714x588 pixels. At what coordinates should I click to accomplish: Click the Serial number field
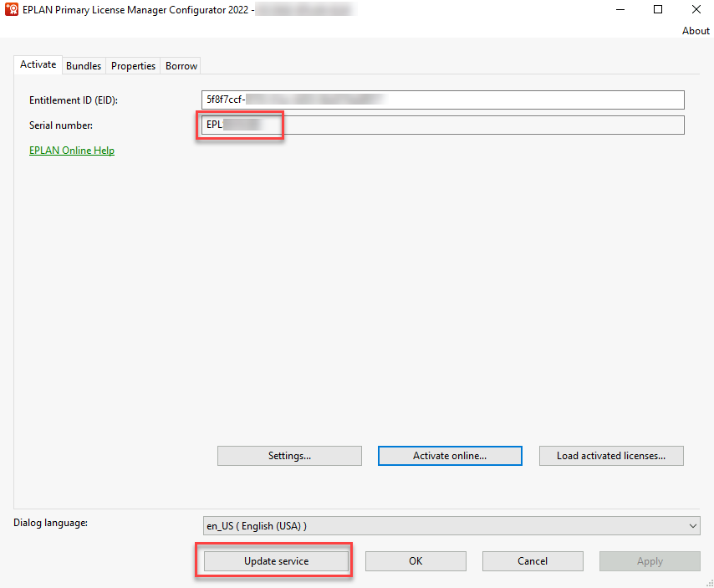[441, 125]
